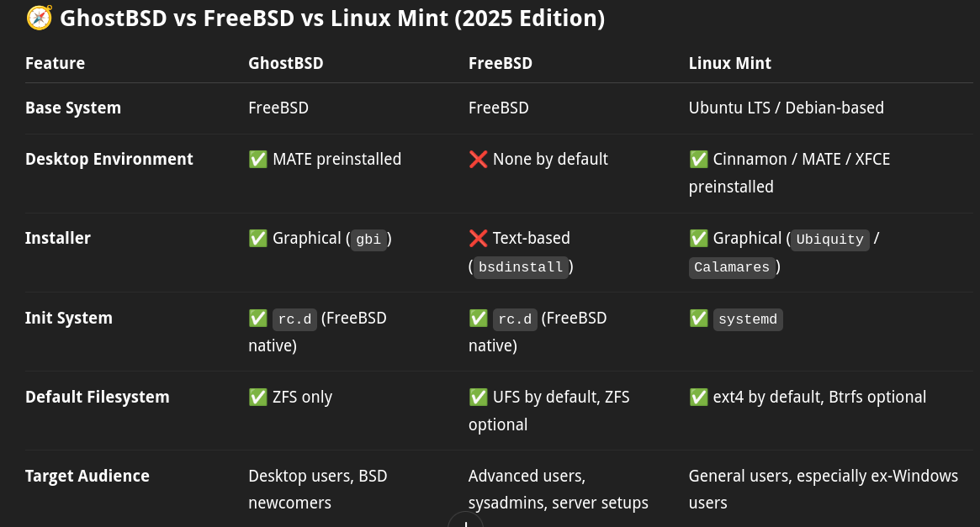980x527 pixels.
Task: Click the red cross beside None by default
Action: 478,159
